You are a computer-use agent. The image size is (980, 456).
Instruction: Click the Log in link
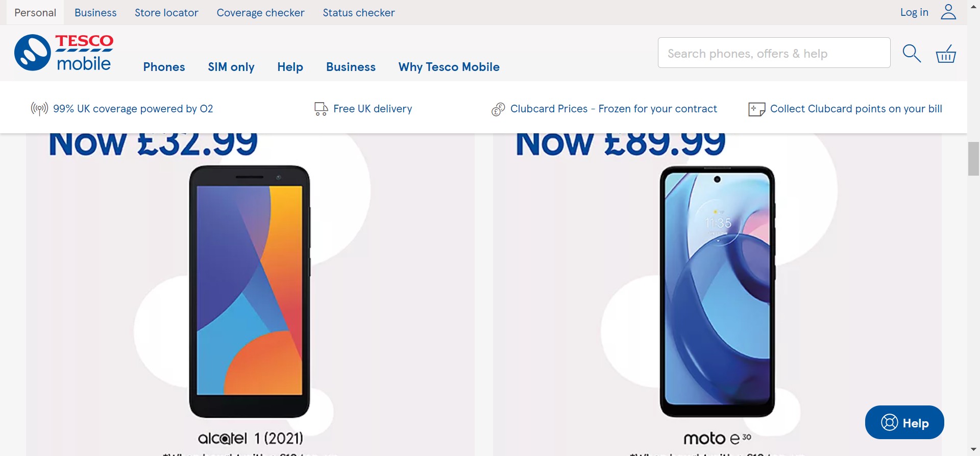[914, 13]
